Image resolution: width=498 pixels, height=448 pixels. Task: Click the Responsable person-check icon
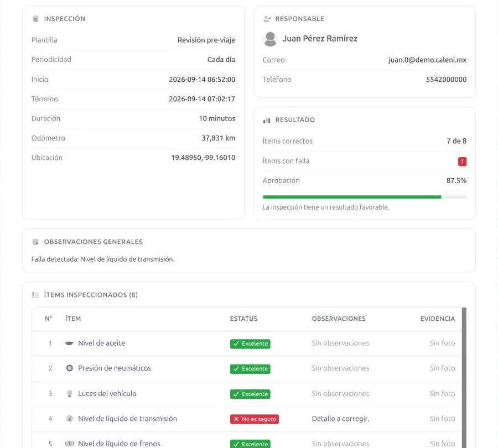point(267,19)
